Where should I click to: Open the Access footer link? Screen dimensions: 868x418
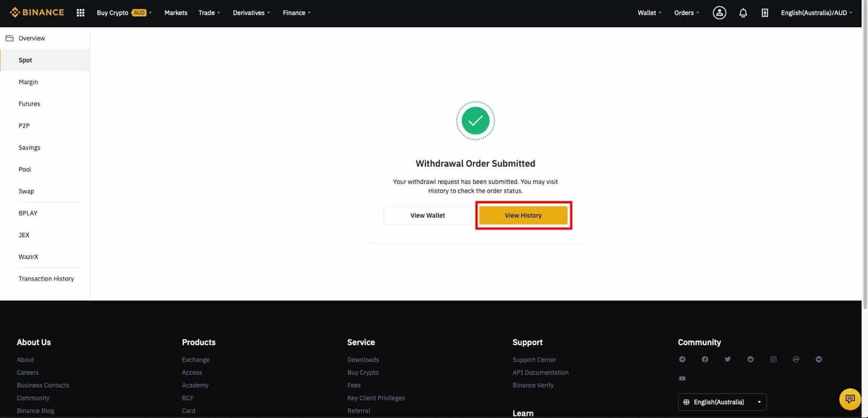(192, 372)
